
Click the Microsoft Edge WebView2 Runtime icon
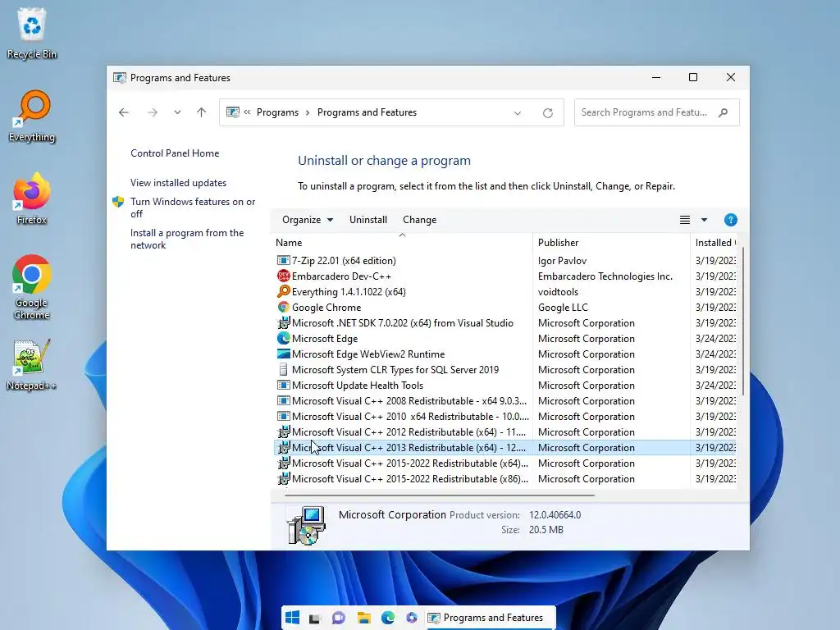point(283,354)
